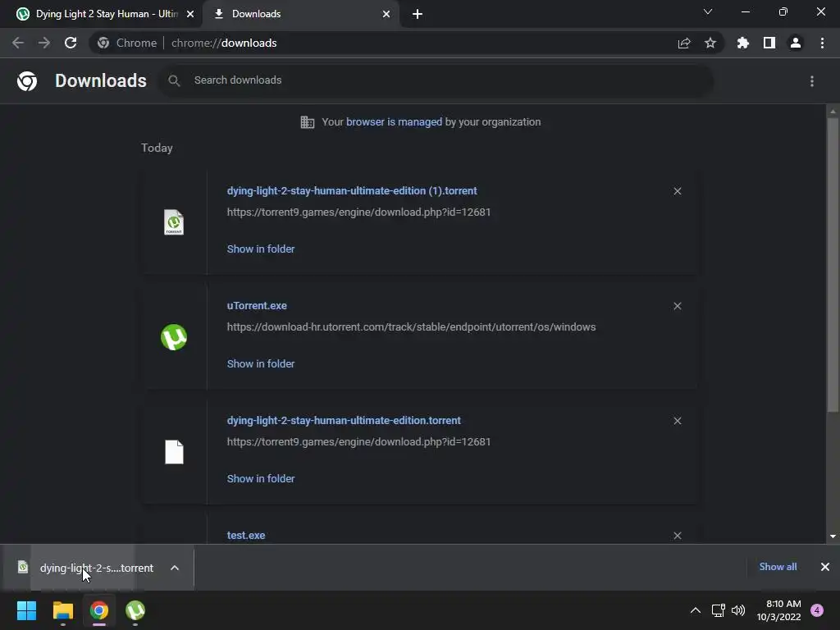Viewport: 840px width, 630px height.
Task: Open the Chrome profile icon
Action: coord(796,43)
